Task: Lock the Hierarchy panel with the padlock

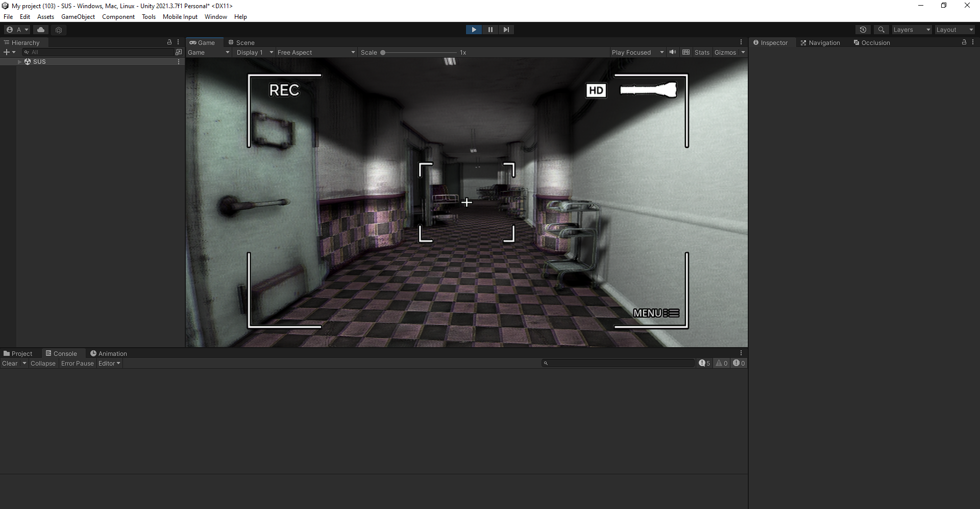Action: pyautogui.click(x=169, y=42)
